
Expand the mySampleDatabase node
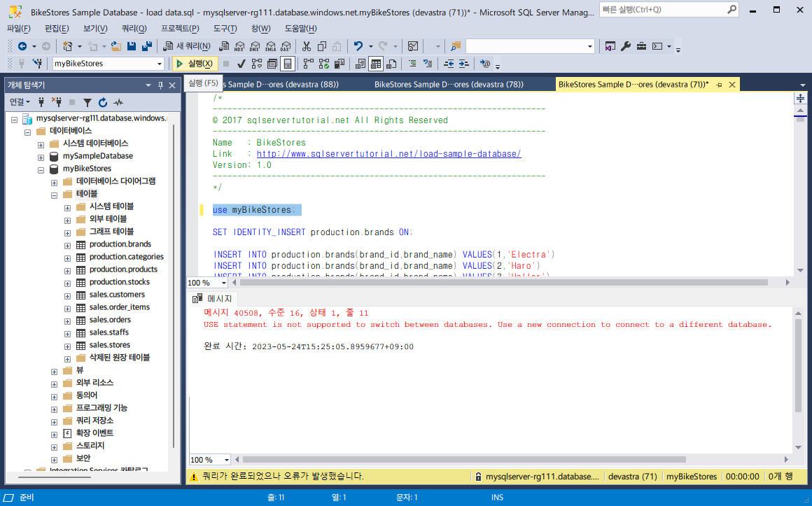coord(41,156)
